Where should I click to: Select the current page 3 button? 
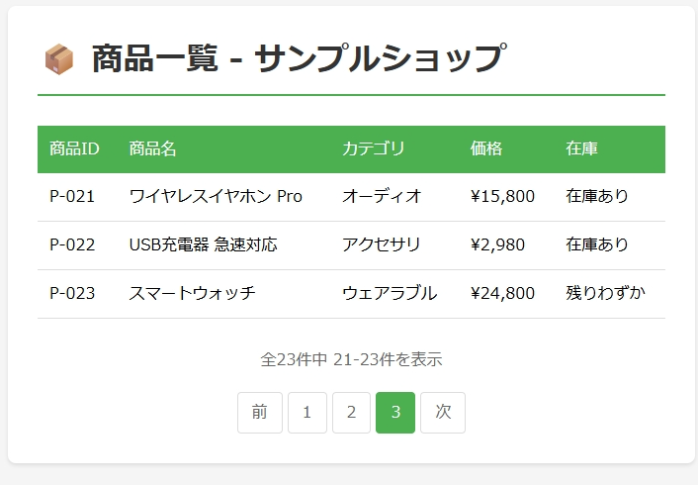point(395,412)
